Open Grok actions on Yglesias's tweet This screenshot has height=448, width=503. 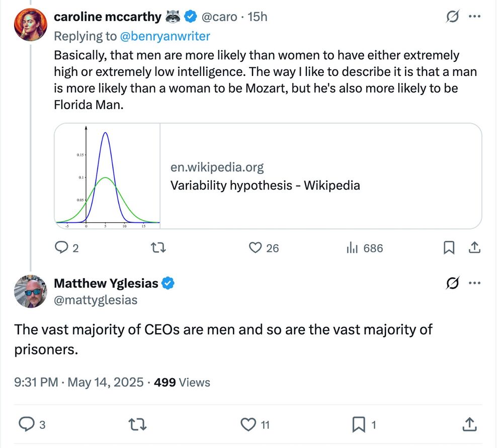452,283
